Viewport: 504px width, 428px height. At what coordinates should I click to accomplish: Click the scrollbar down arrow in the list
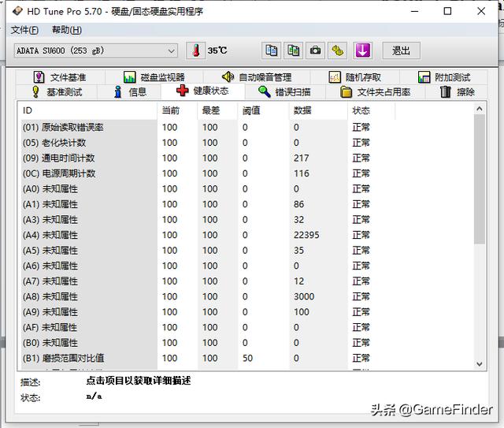[480, 364]
